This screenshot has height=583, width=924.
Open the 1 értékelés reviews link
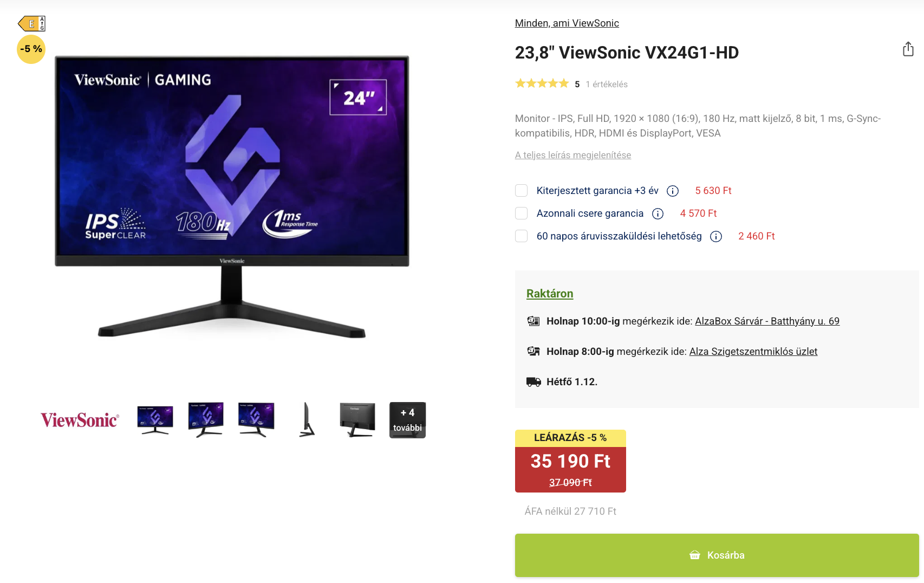pyautogui.click(x=607, y=84)
